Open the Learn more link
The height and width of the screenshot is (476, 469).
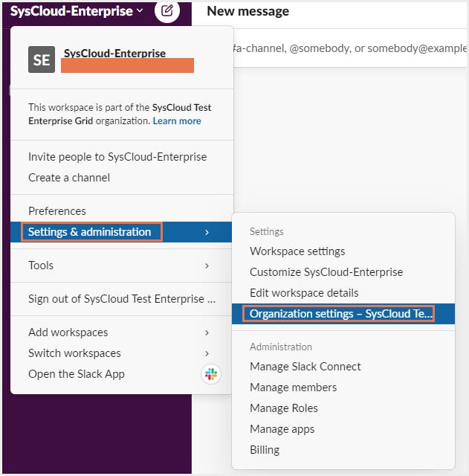[x=177, y=121]
